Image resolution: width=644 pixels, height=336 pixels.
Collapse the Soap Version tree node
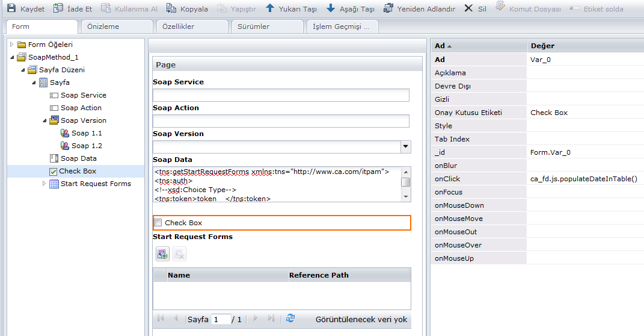(44, 120)
